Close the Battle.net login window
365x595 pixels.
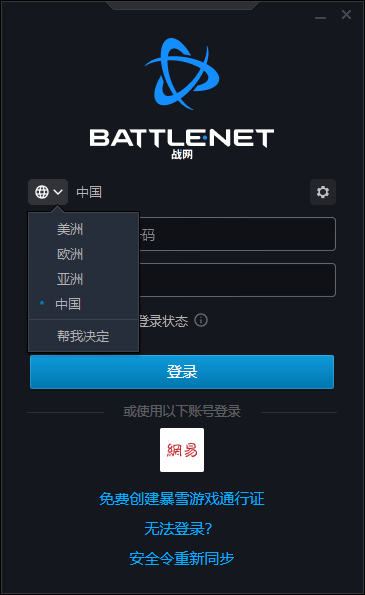coord(346,15)
